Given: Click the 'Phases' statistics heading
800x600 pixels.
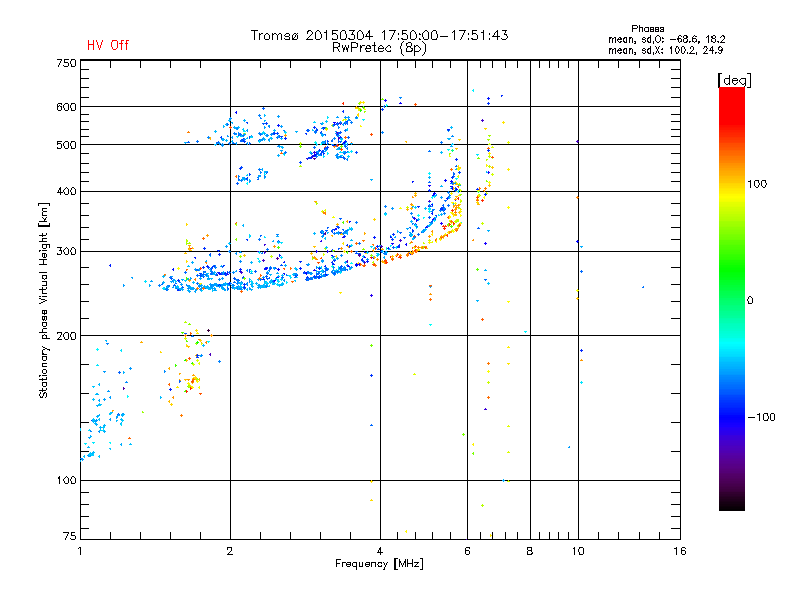Looking at the screenshot, I should coord(647,29).
